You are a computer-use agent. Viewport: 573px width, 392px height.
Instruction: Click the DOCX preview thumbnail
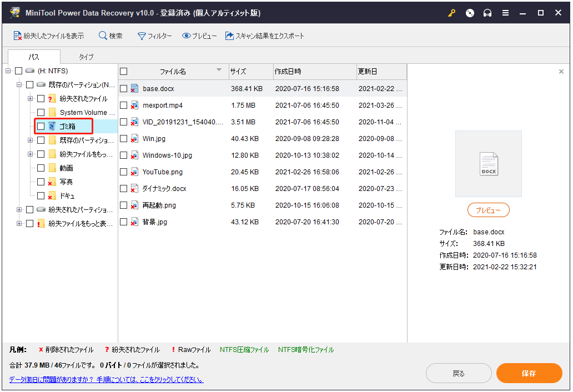(488, 164)
